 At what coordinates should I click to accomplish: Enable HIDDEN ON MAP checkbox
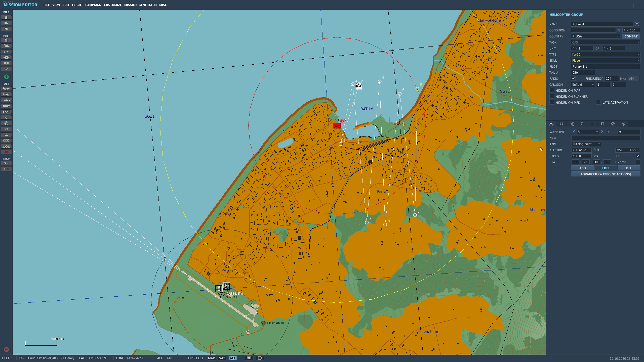(x=552, y=90)
